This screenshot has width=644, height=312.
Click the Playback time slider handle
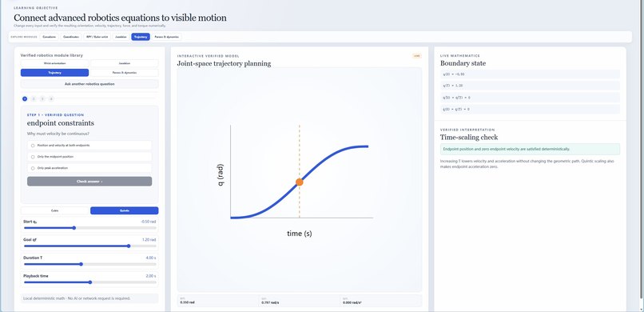pyautogui.click(x=90, y=282)
